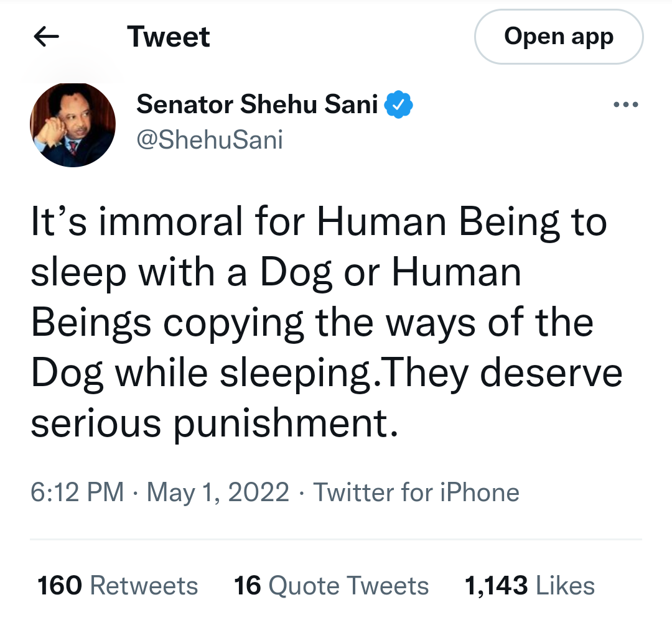Select the Tweet header title
Viewport: 672px width, 628px height.
pyautogui.click(x=169, y=37)
